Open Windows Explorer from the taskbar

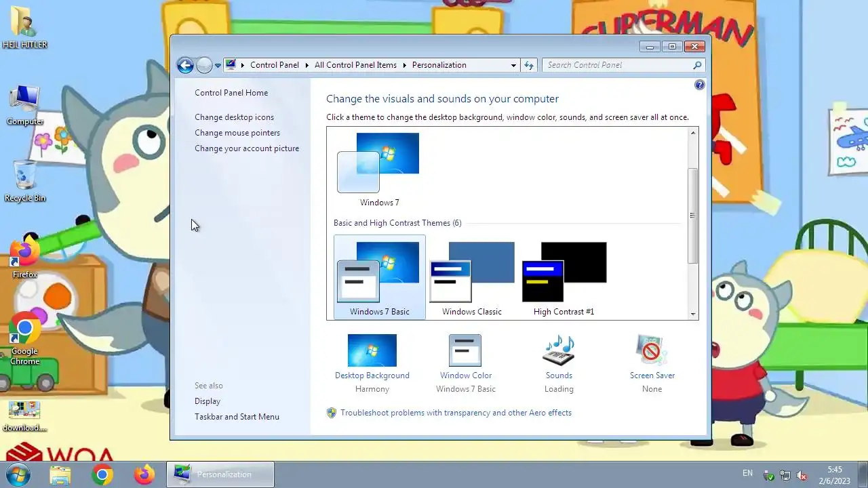tap(60, 474)
